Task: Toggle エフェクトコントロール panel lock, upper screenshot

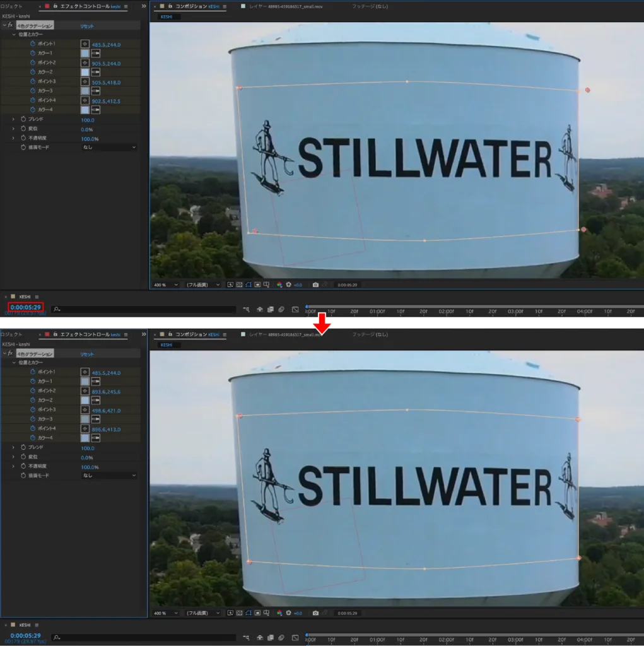Action: 56,6
